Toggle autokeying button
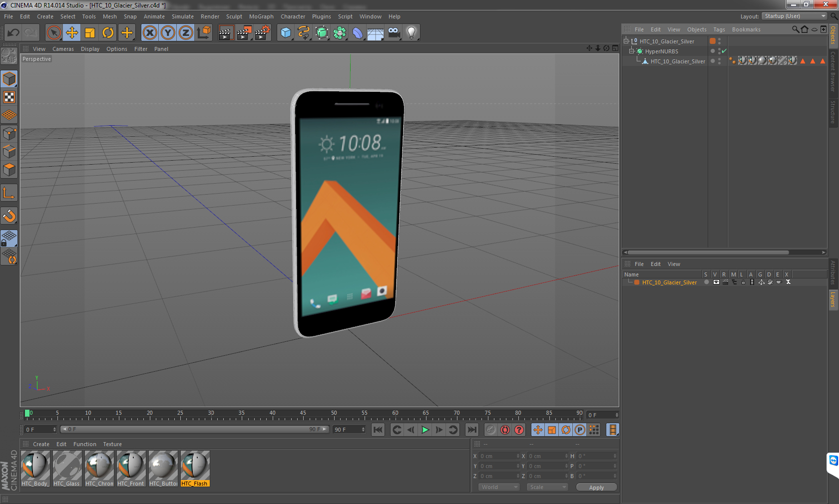The image size is (839, 504). [505, 430]
